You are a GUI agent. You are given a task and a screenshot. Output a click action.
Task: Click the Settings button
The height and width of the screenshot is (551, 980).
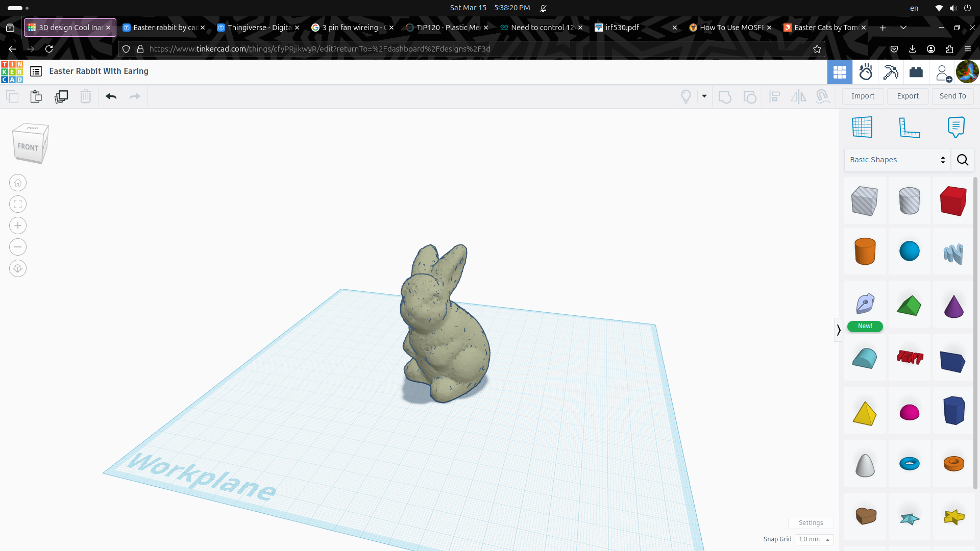[811, 523]
